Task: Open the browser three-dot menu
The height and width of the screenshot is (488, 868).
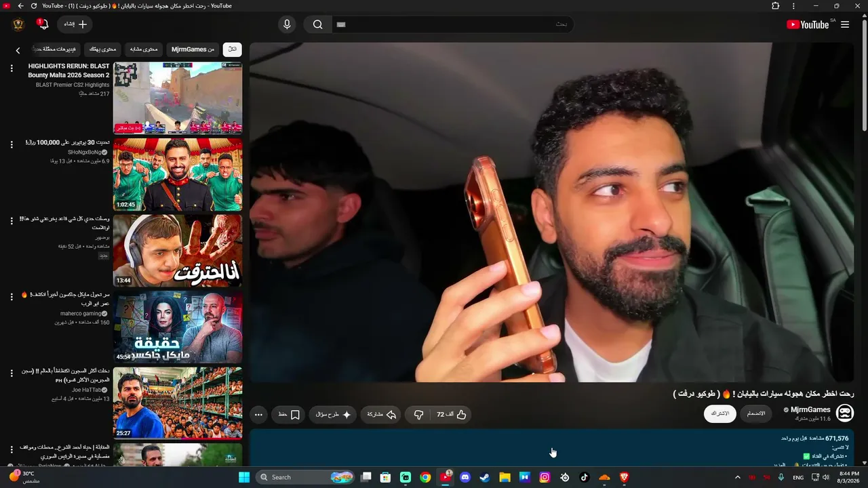Action: 793,6
